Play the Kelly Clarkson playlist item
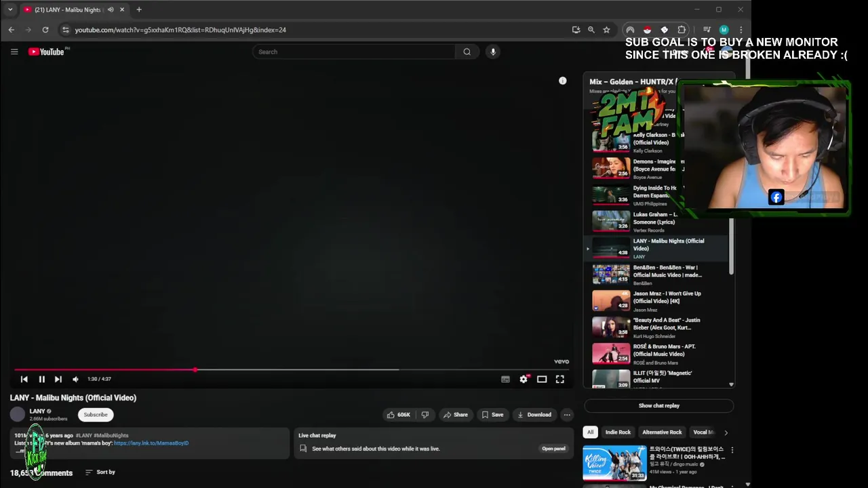The width and height of the screenshot is (868, 488). pyautogui.click(x=635, y=142)
